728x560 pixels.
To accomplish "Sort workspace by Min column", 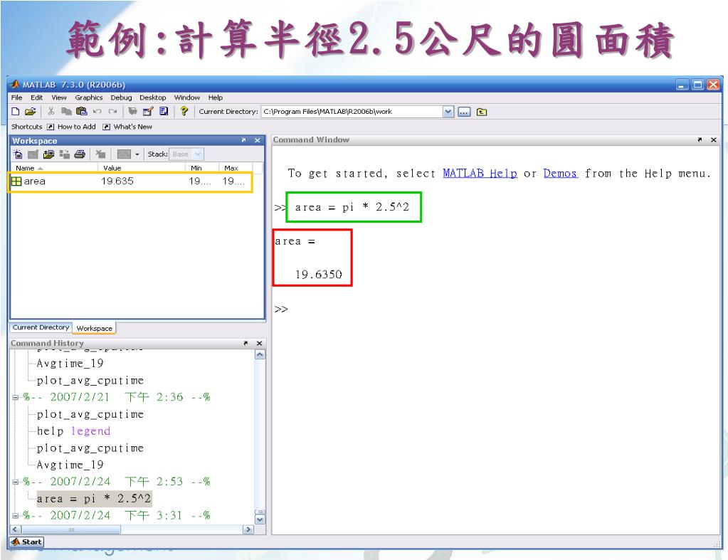I will point(201,168).
